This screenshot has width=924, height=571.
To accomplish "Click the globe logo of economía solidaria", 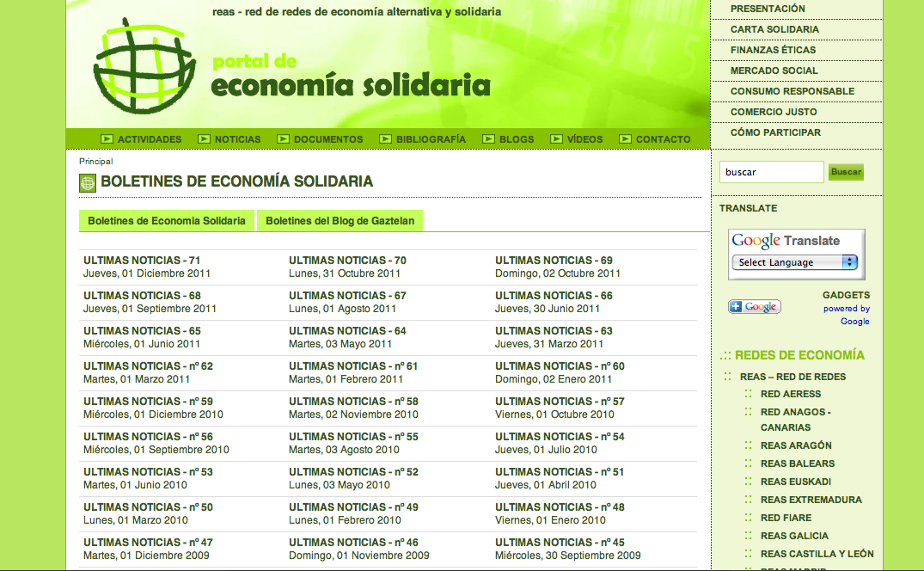I will pyautogui.click(x=142, y=67).
